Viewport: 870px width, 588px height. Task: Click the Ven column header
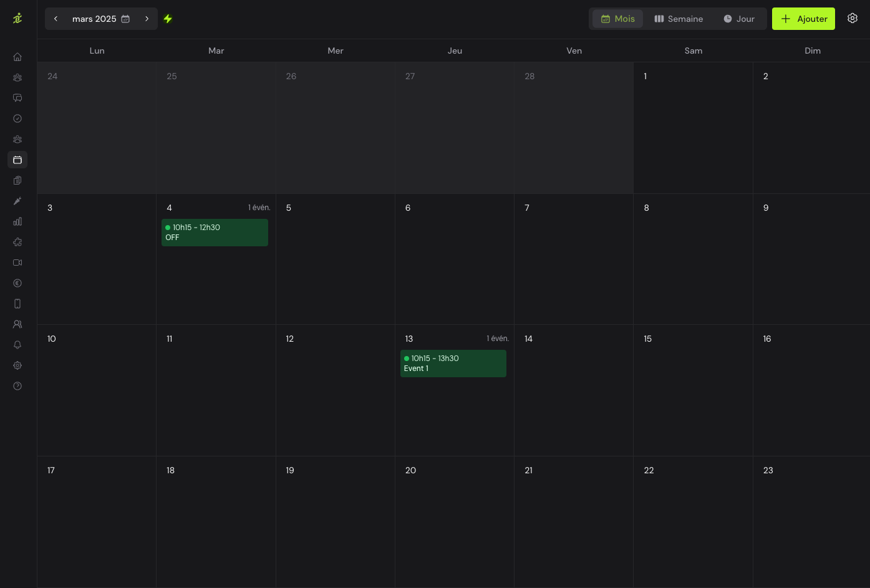click(x=574, y=51)
